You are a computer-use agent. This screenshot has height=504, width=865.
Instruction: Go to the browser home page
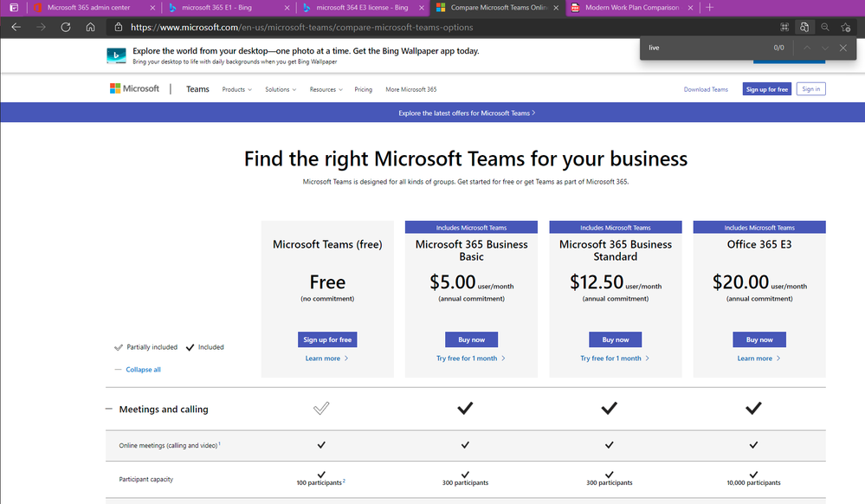point(90,27)
